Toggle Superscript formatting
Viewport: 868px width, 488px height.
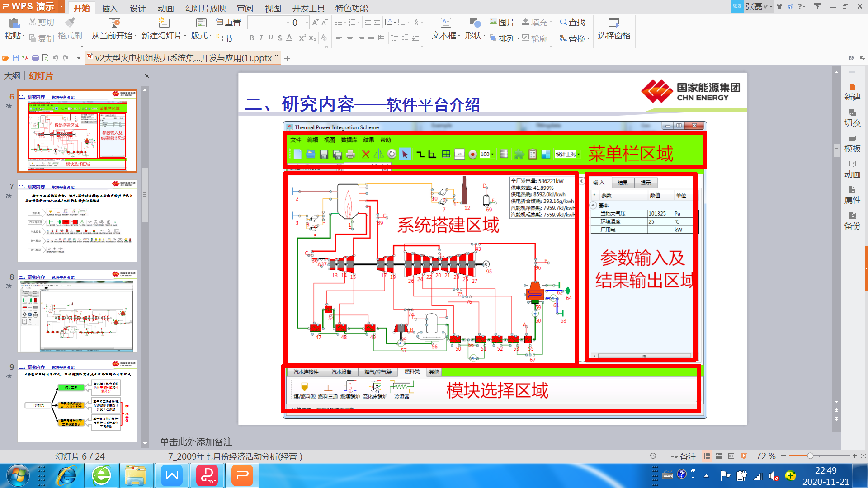302,38
